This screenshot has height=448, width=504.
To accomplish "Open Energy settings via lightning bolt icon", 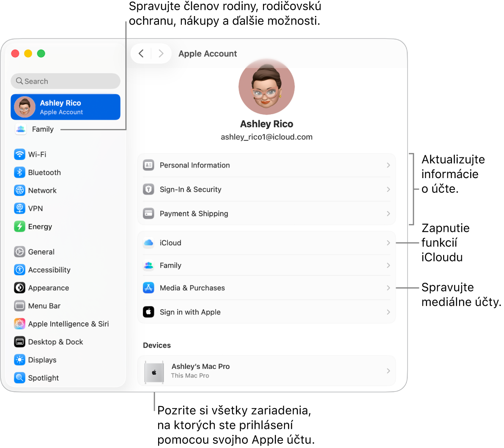I will point(20,226).
